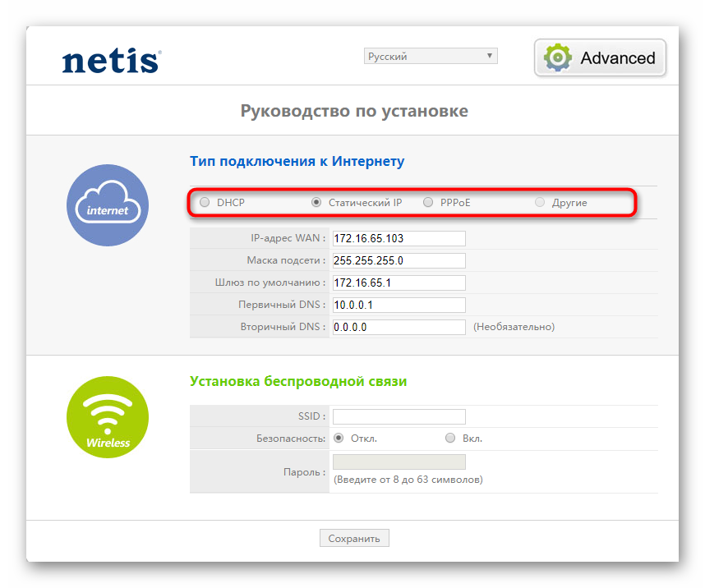Focus the Шлюз по умолчанию field
Viewport: 705px width, 588px height.
click(398, 283)
